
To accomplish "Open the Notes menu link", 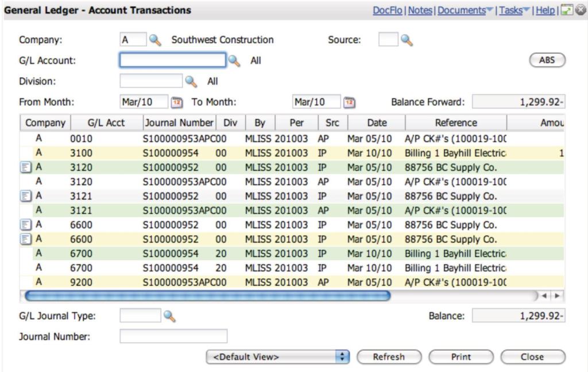I will click(x=420, y=11).
